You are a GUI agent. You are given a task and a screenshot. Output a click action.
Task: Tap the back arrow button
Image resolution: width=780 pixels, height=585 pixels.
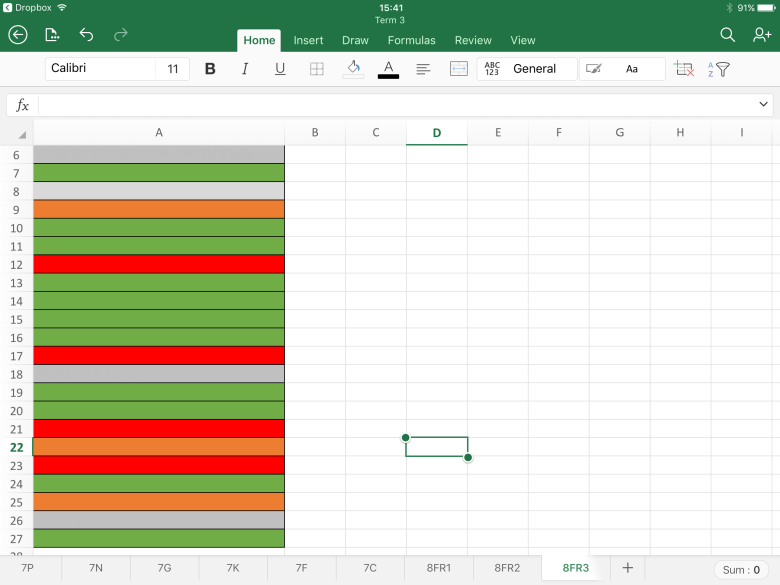point(18,35)
